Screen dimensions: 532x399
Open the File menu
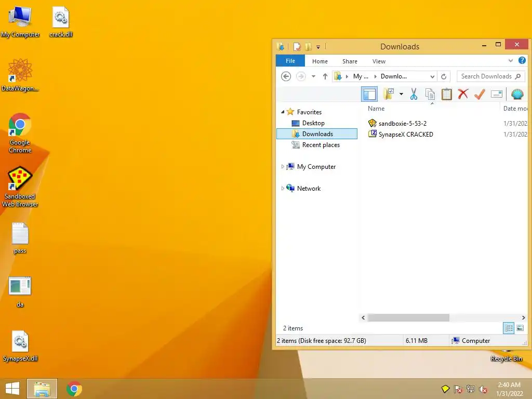(290, 61)
